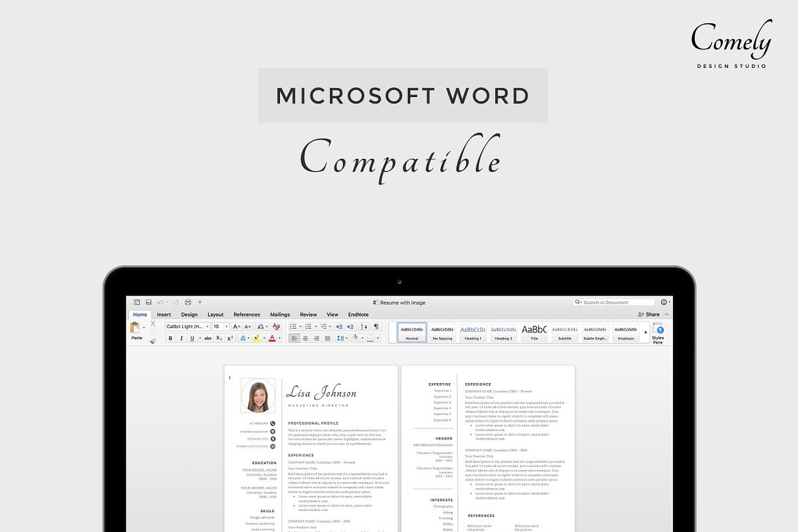Apply subscript formatting
Image resolution: width=798 pixels, height=532 pixels.
219,338
